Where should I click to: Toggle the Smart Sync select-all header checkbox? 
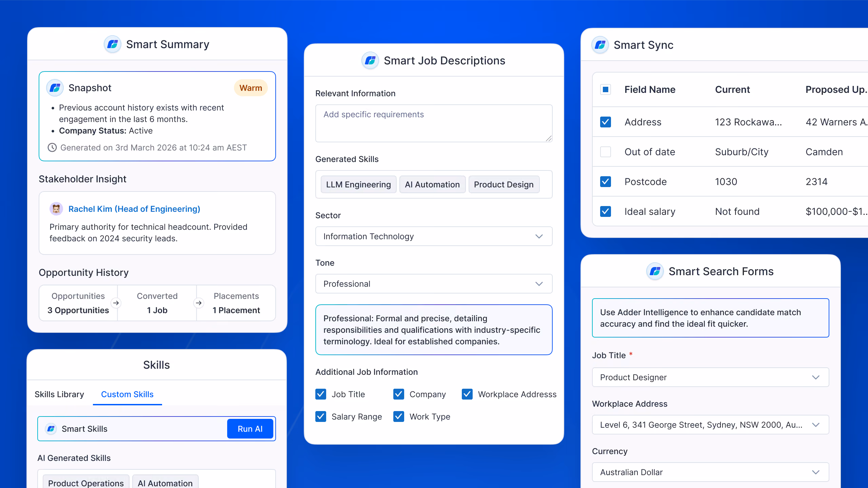[x=606, y=90]
